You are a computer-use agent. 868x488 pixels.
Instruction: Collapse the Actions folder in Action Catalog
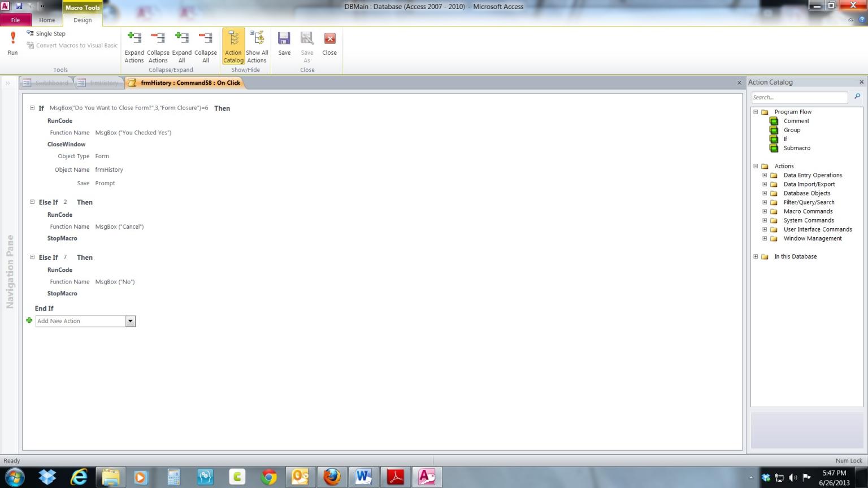[756, 166]
